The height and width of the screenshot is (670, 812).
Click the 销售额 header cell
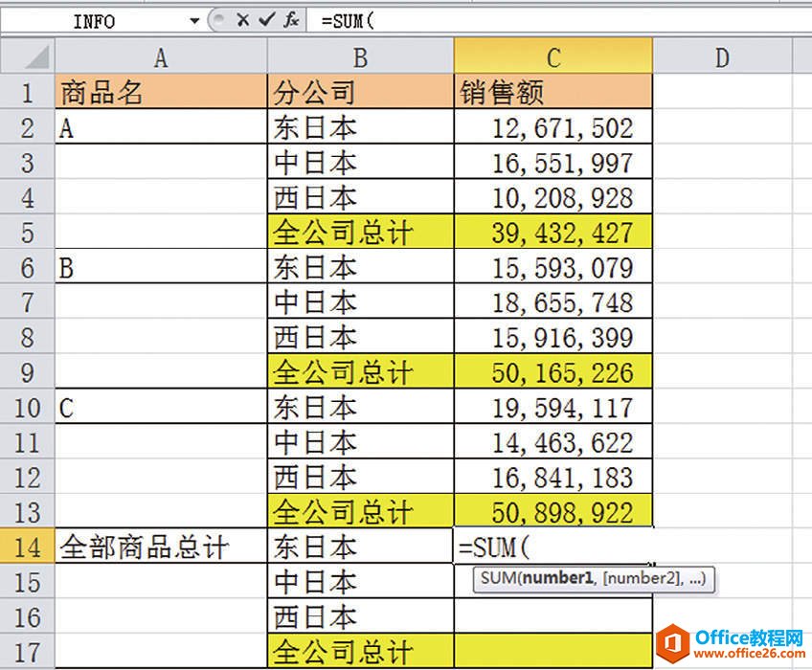point(553,92)
